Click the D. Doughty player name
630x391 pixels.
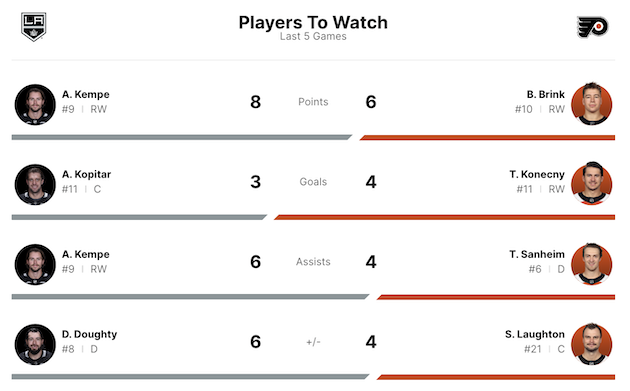pyautogui.click(x=89, y=334)
